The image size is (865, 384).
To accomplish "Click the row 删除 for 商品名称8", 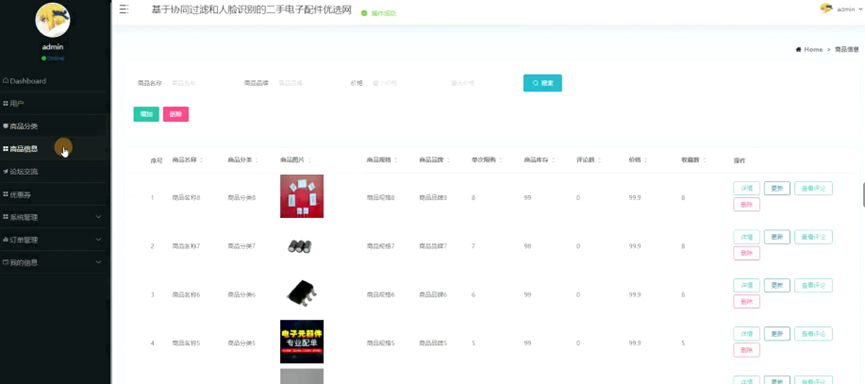I will tap(746, 205).
